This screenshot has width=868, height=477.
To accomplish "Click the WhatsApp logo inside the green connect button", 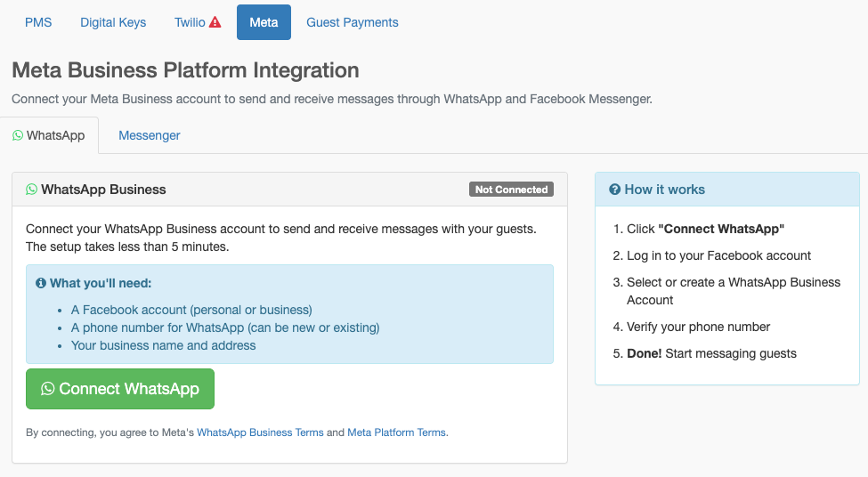I will [x=48, y=389].
